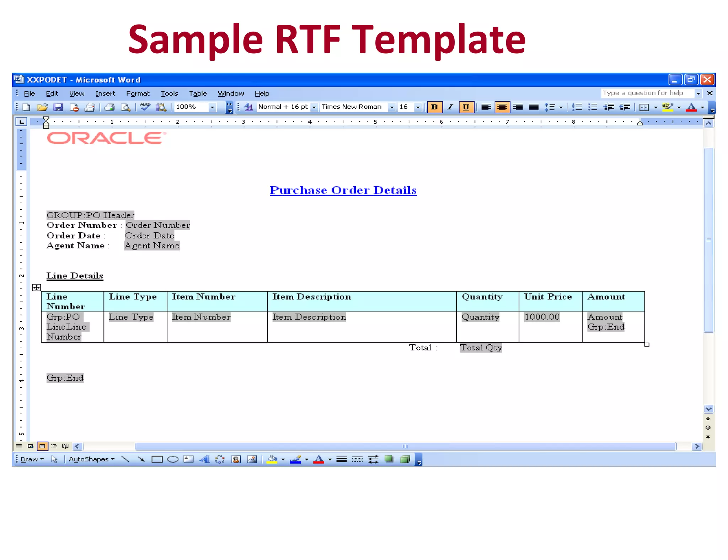This screenshot has width=728, height=560.
Task: Click the Save icon in the toolbar
Action: [x=58, y=107]
